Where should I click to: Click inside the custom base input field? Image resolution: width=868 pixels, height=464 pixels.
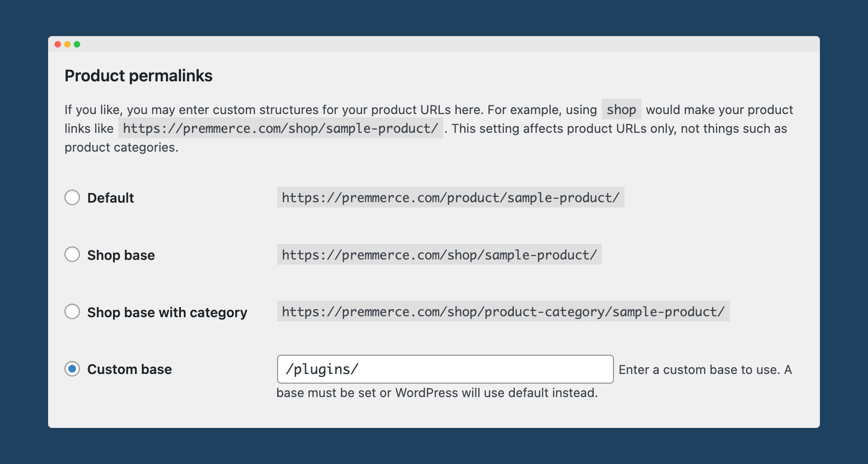(445, 369)
